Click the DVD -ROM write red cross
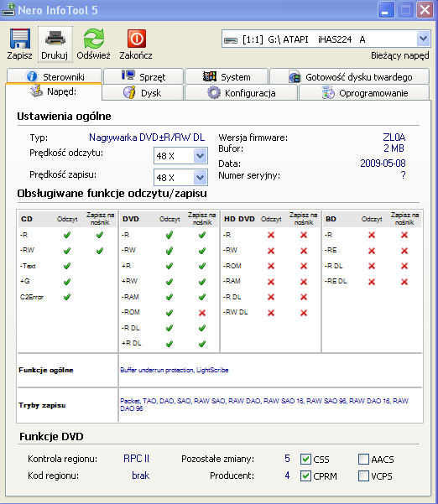 [202, 313]
